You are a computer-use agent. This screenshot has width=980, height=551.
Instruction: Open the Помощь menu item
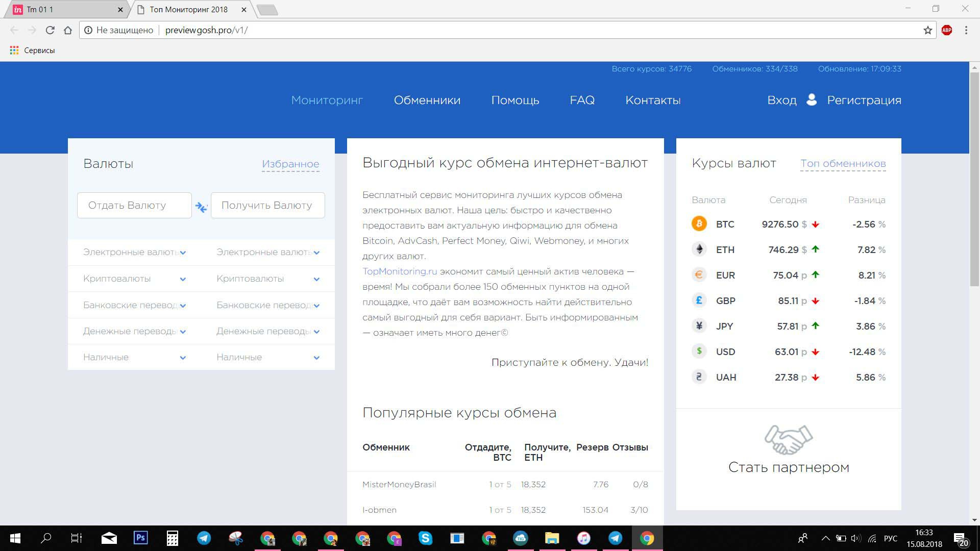coord(515,100)
